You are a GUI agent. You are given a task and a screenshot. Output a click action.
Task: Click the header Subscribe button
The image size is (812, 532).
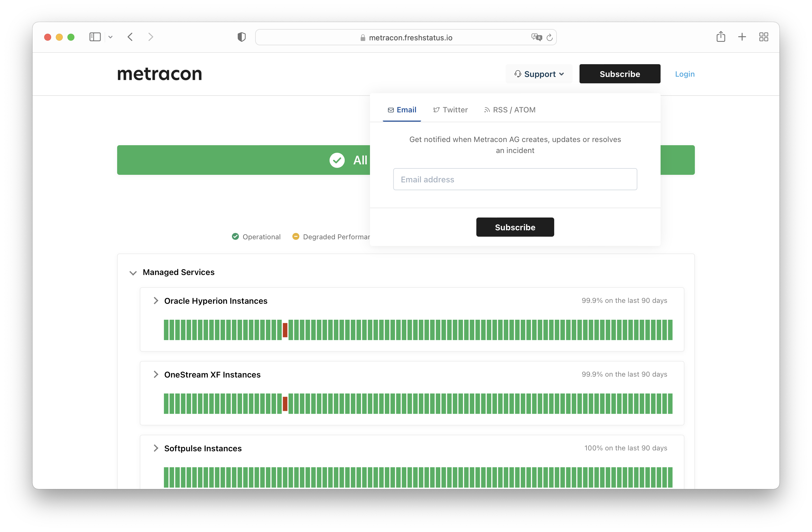(x=620, y=74)
